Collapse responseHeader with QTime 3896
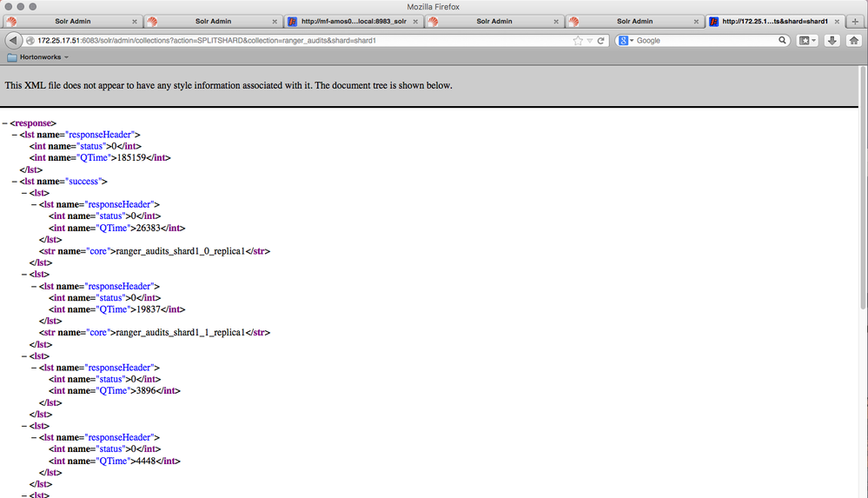 point(34,368)
